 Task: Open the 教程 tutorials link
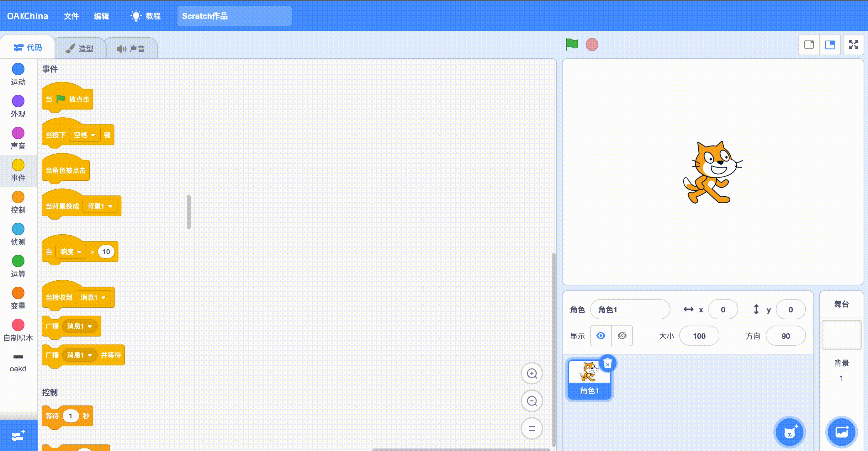146,16
